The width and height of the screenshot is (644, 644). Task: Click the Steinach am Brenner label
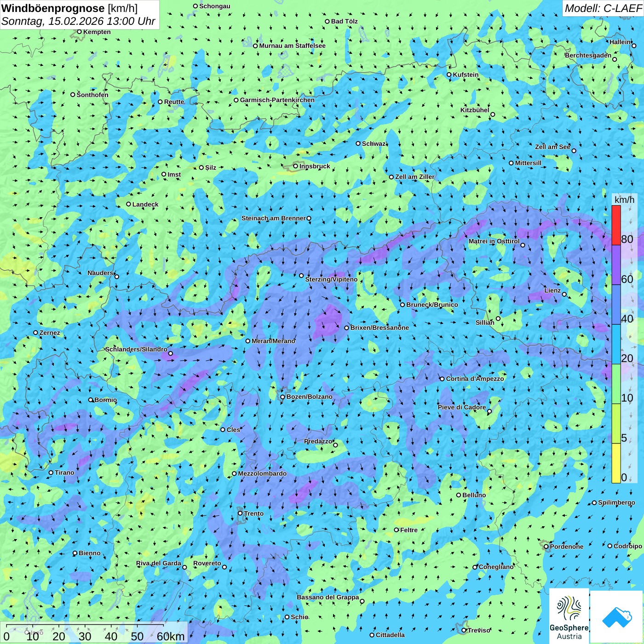(273, 218)
